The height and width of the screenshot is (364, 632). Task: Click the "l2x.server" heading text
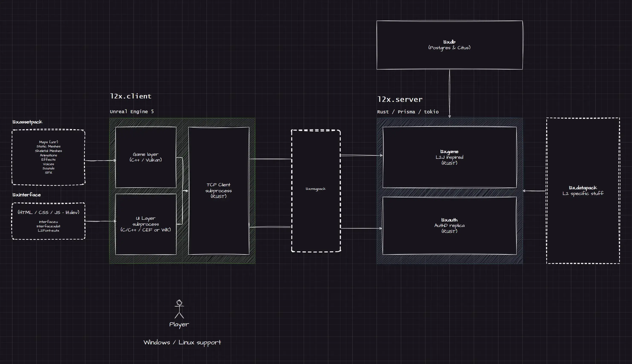coord(400,99)
